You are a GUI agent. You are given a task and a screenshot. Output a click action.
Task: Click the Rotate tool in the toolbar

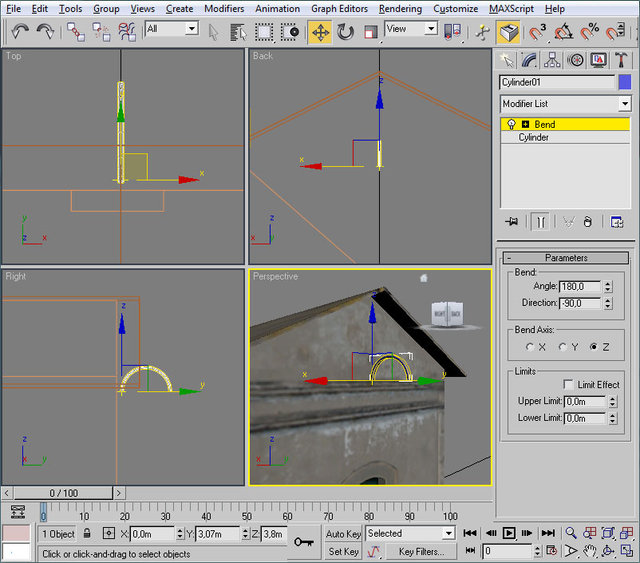[x=345, y=31]
